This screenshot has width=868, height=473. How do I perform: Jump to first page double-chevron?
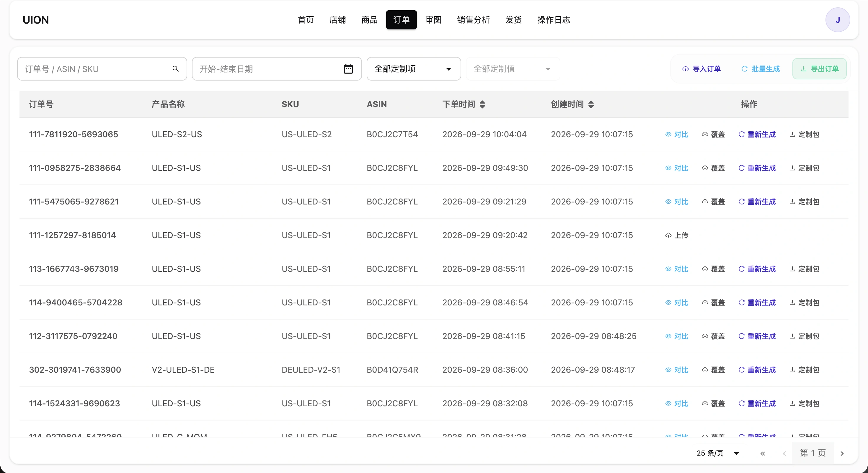pos(763,454)
